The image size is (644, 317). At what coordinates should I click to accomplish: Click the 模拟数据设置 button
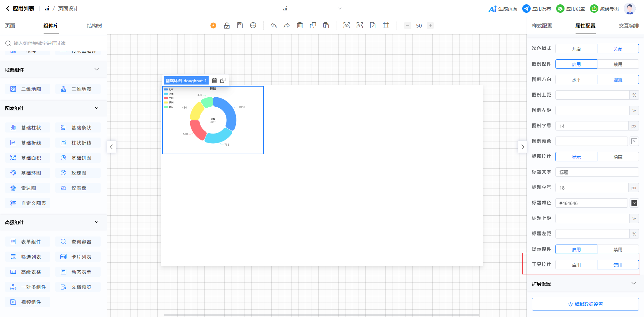[585, 304]
